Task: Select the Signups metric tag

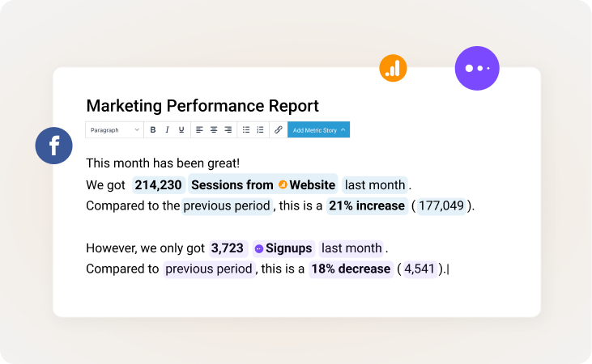Action: coord(283,248)
